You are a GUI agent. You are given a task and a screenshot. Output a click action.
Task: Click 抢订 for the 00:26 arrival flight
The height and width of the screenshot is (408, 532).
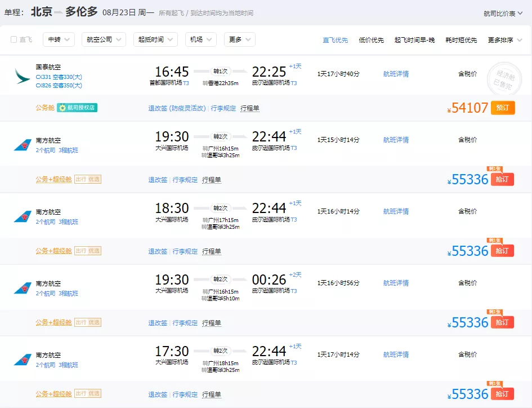click(502, 322)
